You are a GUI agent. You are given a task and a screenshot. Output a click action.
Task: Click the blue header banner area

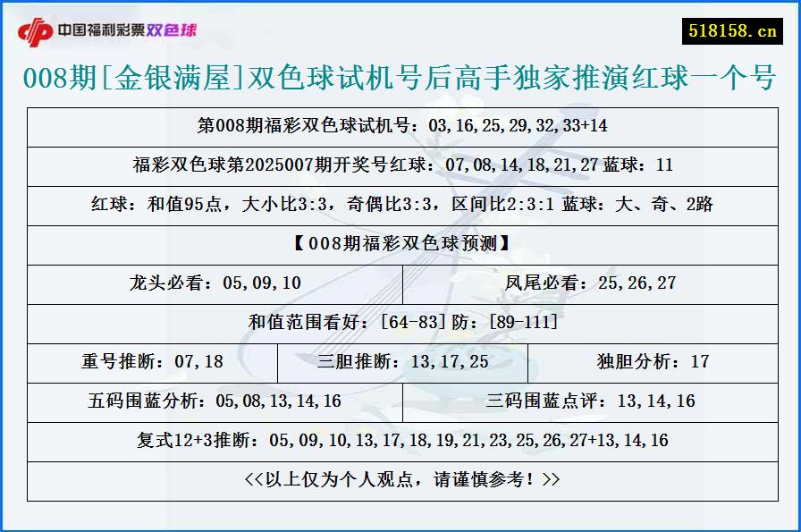click(400, 28)
